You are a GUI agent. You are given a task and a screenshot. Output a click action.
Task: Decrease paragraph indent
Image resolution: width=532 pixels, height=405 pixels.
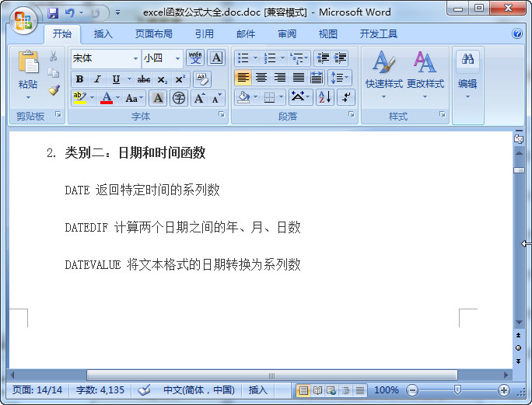322,58
